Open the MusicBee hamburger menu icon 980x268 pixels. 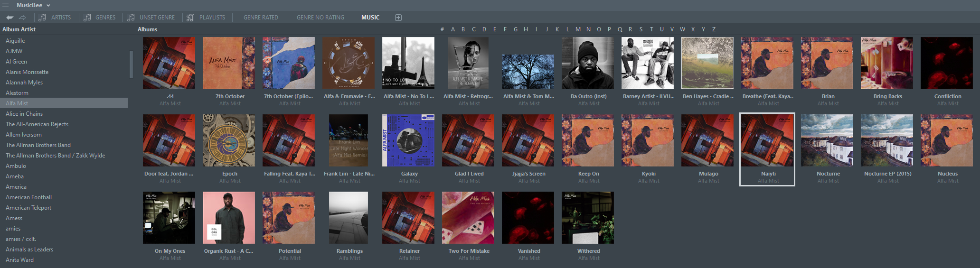[x=6, y=5]
